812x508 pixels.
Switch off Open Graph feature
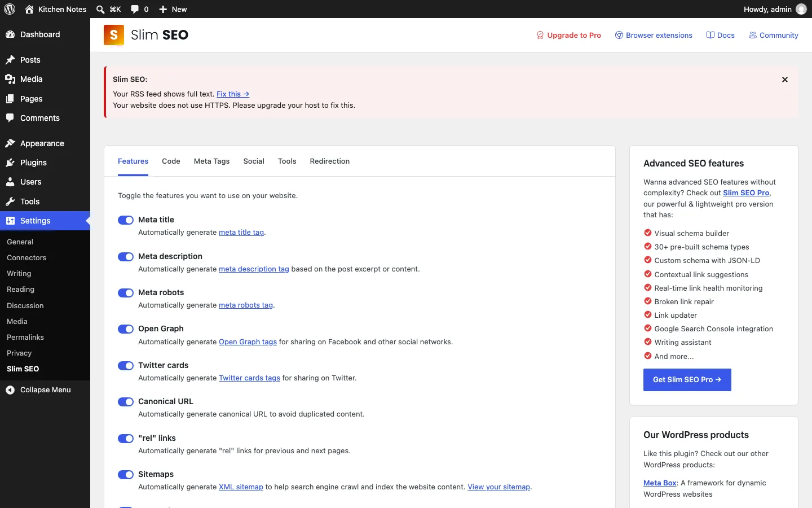126,329
